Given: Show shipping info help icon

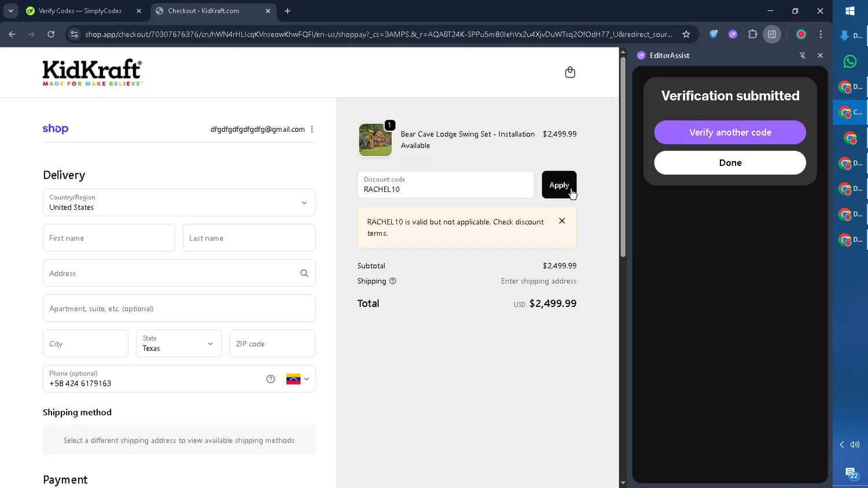Looking at the screenshot, I should pos(393,281).
